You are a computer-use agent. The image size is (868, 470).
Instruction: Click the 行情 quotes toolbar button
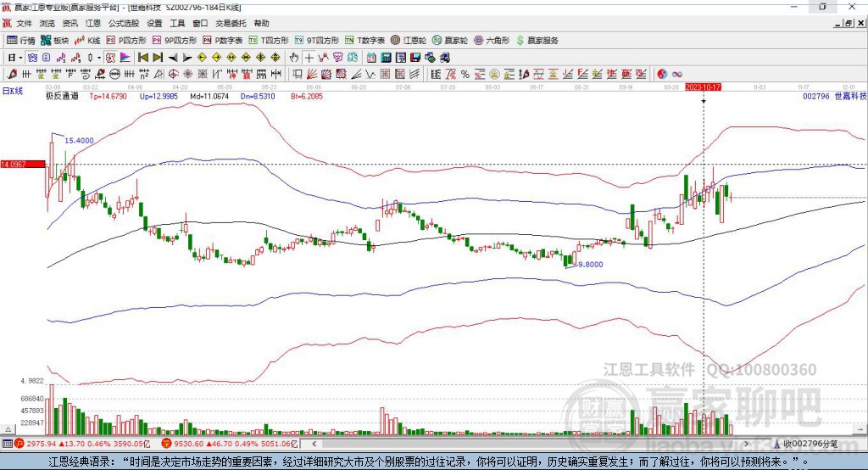tap(21, 41)
